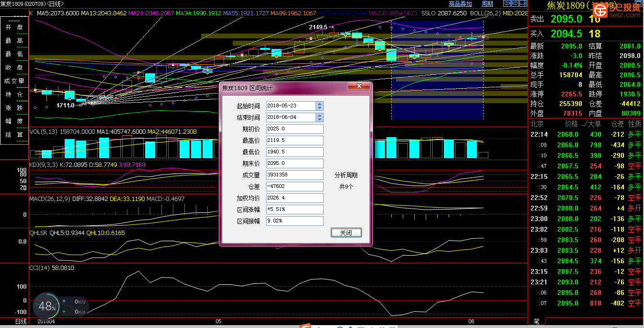644x328 pixels.
Task: Click the 买入 price 2094.5
Action: click(x=566, y=34)
